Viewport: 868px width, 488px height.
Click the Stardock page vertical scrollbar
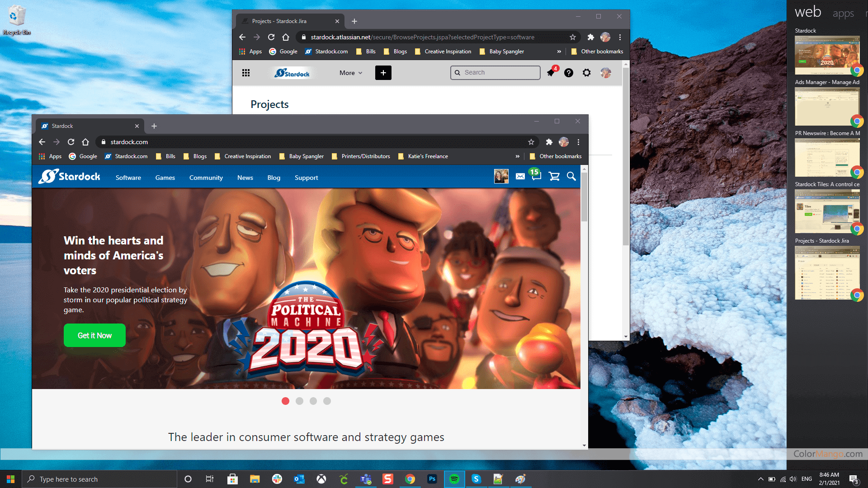point(584,197)
